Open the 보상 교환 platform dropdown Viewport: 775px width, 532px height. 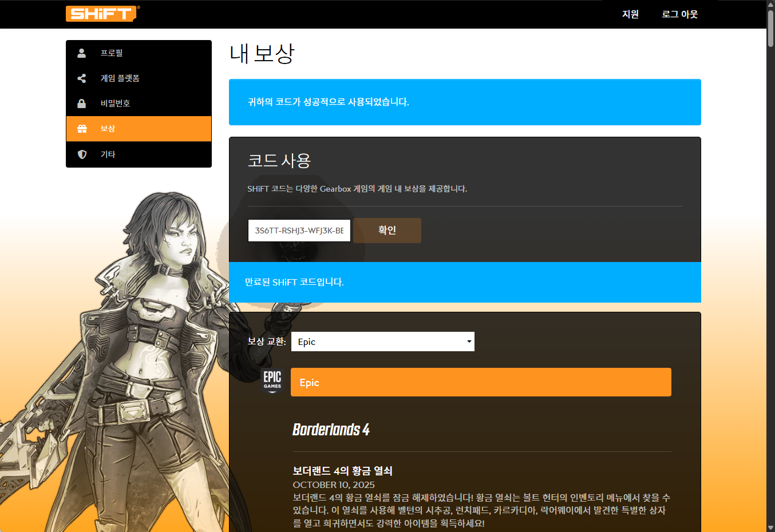tap(383, 342)
